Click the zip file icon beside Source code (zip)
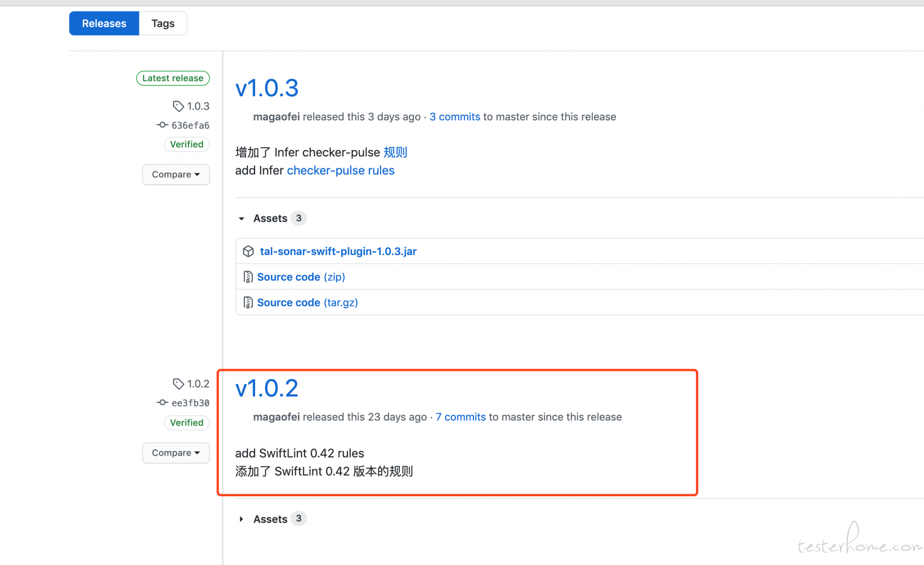This screenshot has width=924, height=565. 248,277
